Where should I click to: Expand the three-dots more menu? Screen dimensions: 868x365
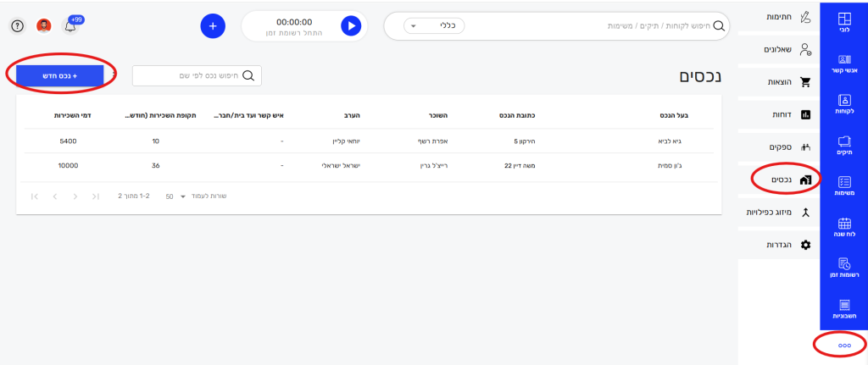[x=843, y=346]
